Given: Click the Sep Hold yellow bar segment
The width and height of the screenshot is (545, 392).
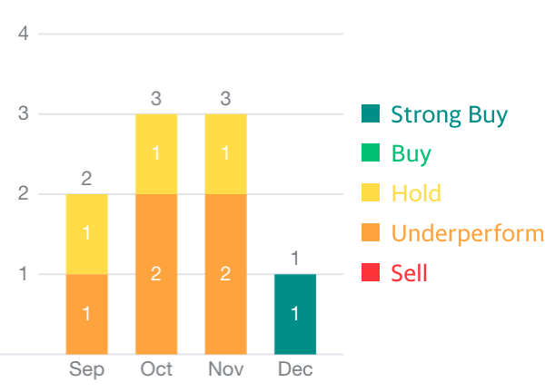Looking at the screenshot, I should click(86, 234).
